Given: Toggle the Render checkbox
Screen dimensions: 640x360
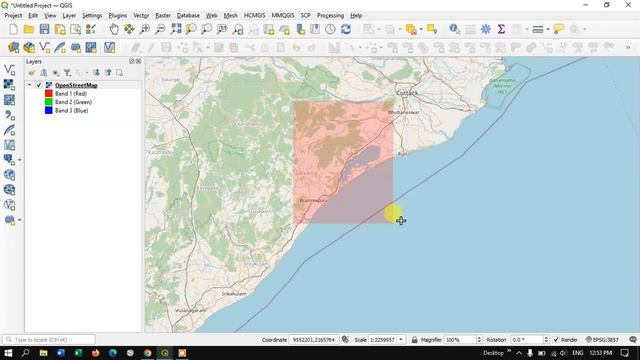Looking at the screenshot, I should coord(556,340).
